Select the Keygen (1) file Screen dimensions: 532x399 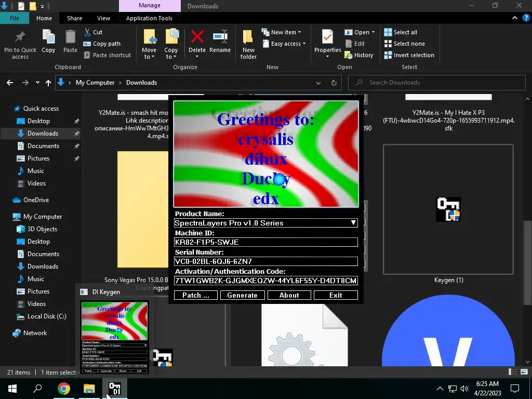(x=448, y=214)
